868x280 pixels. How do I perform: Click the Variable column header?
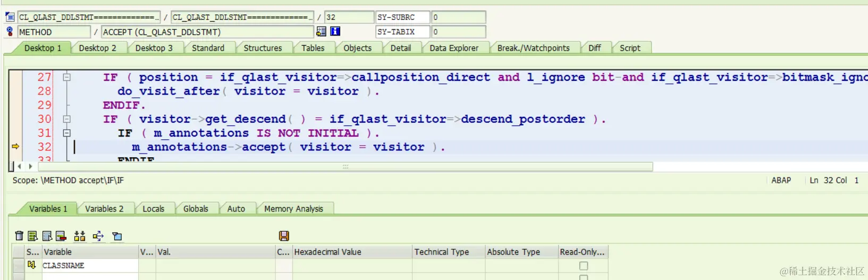pos(90,252)
